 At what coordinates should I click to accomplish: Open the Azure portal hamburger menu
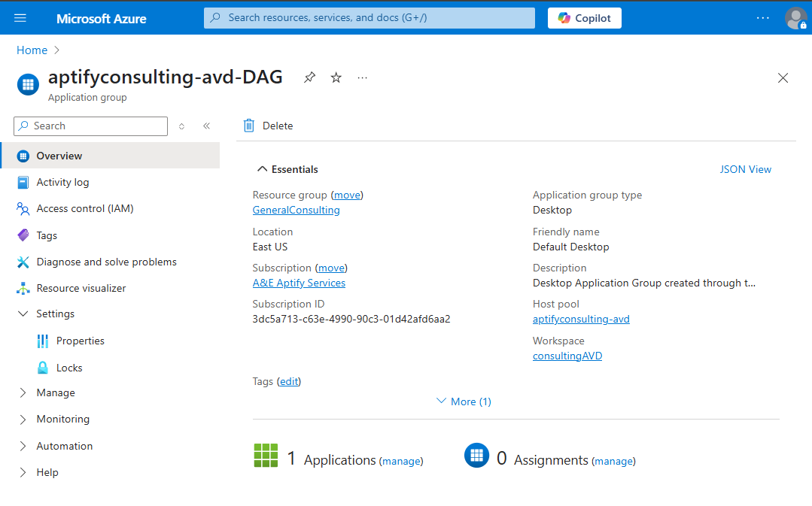20,18
